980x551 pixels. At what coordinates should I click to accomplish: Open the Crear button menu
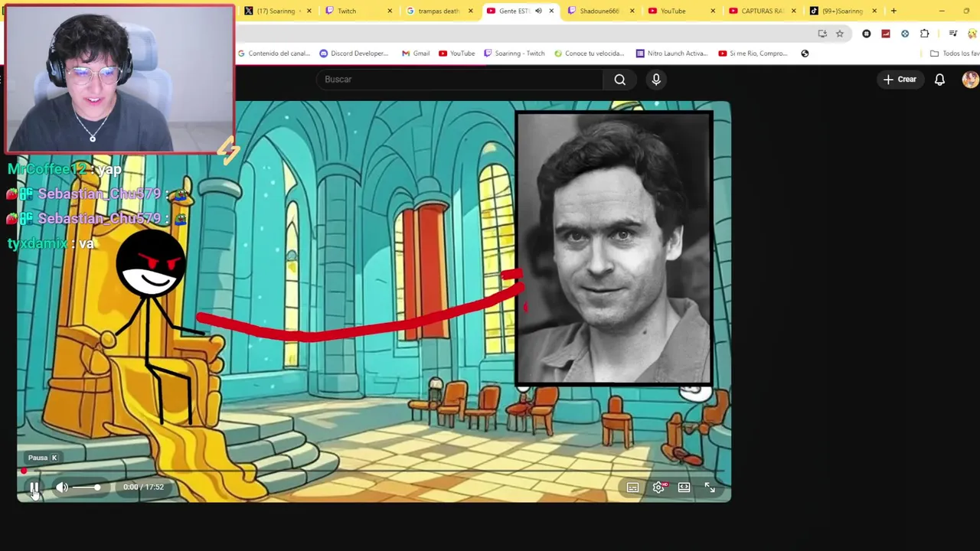(x=900, y=79)
